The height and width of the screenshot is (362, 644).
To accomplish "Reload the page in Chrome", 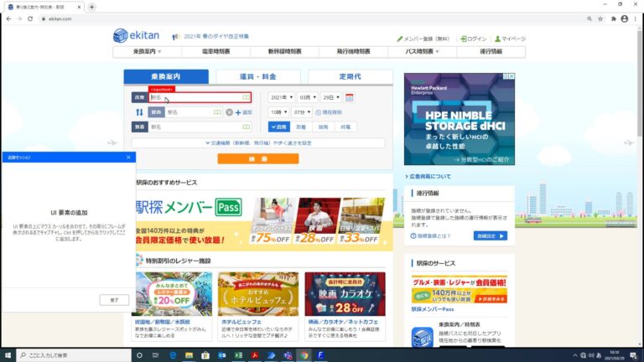I will pyautogui.click(x=30, y=19).
